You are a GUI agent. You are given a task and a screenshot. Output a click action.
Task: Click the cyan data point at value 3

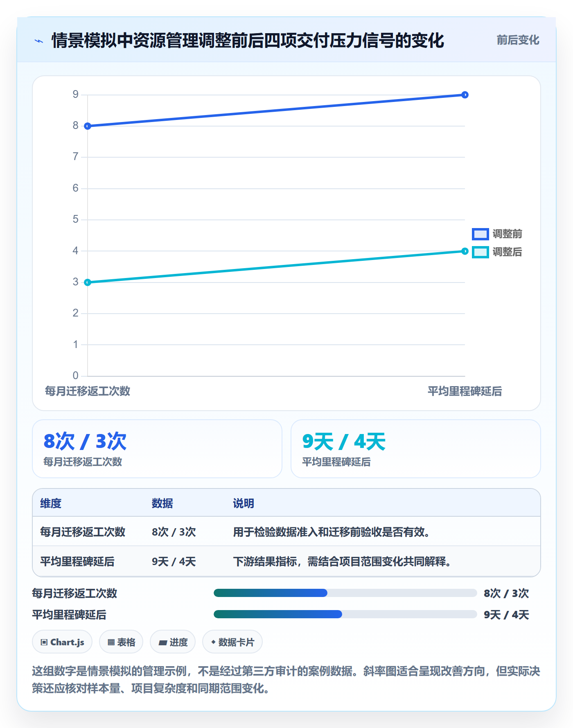pos(88,283)
